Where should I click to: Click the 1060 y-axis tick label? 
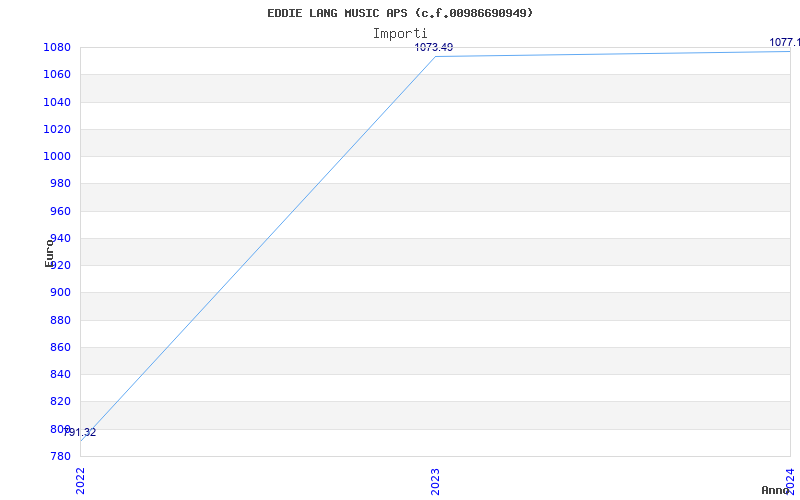click(x=57, y=74)
